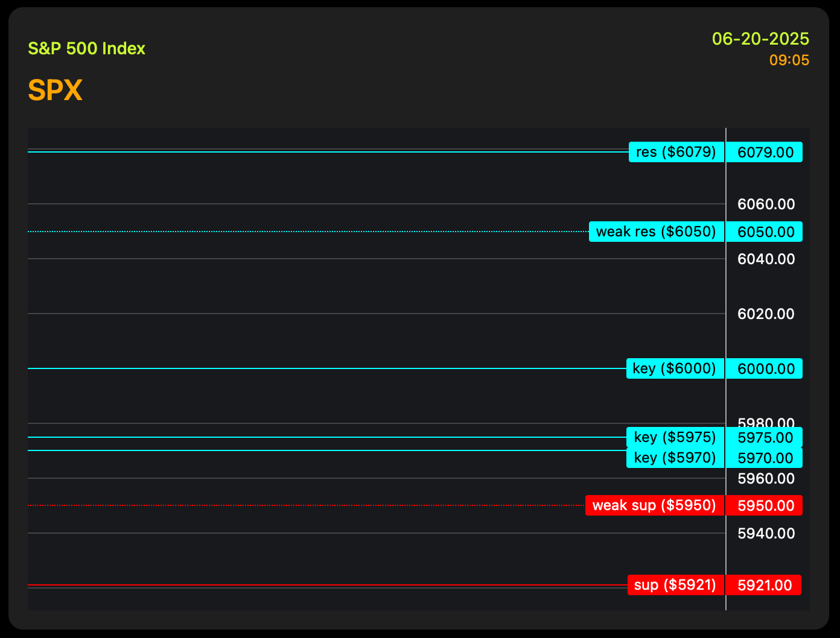840x638 pixels.
Task: Select the res ($6079) level label
Action: click(x=676, y=152)
